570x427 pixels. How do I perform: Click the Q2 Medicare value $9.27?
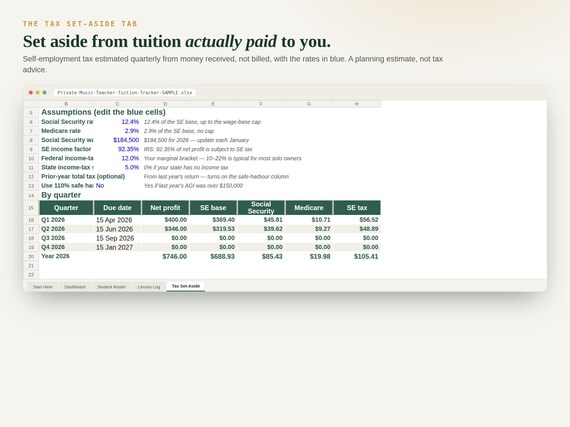point(309,229)
